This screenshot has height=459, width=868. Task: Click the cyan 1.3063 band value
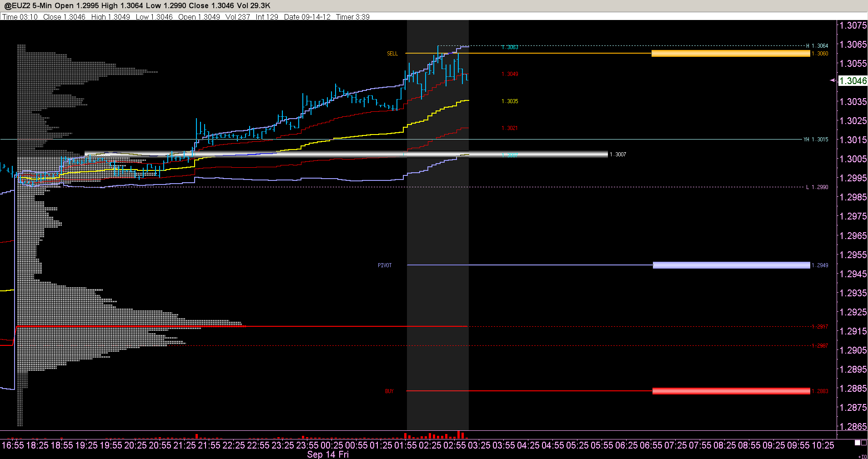tap(510, 47)
